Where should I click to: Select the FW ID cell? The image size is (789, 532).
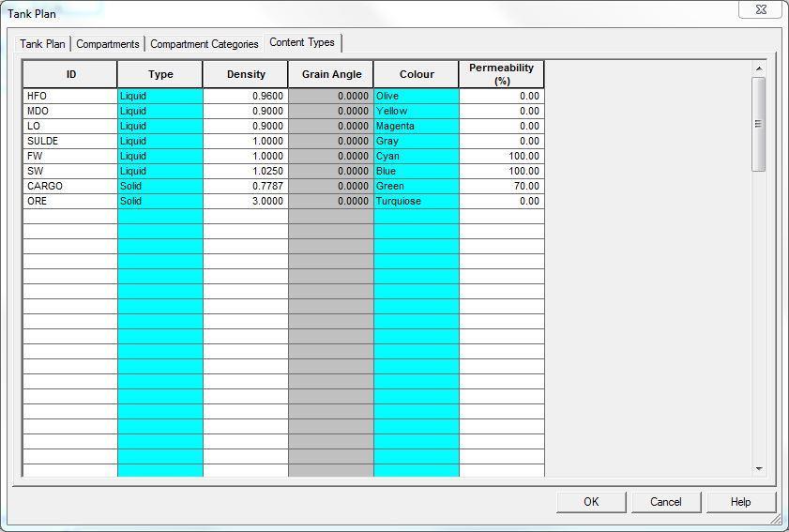[70, 156]
